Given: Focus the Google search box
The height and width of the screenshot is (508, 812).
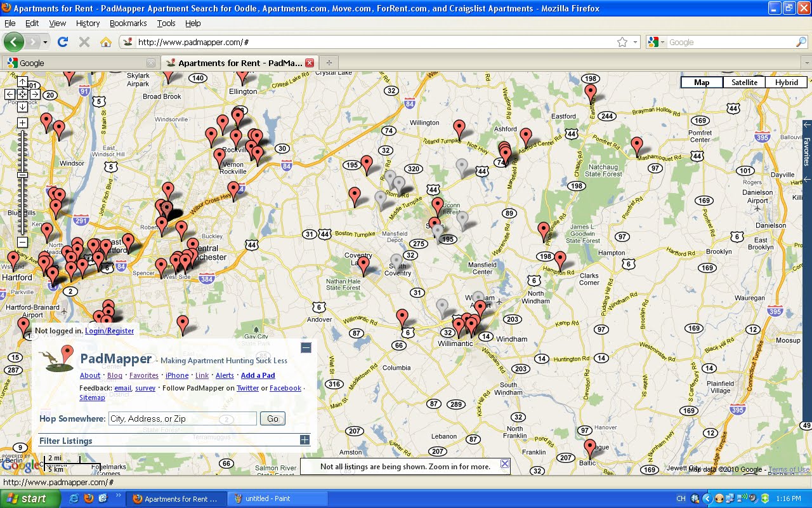Looking at the screenshot, I should tap(731, 42).
